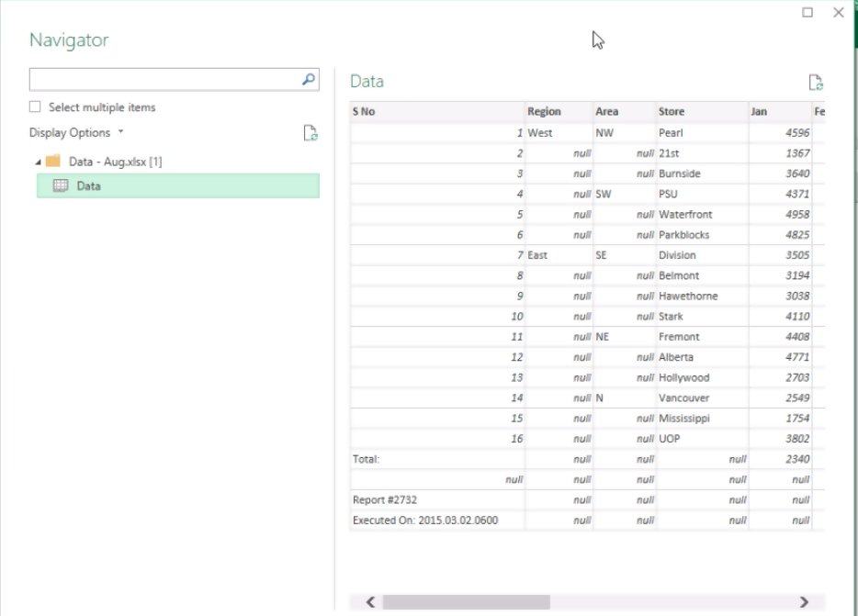Close the Navigator dialog

(838, 12)
